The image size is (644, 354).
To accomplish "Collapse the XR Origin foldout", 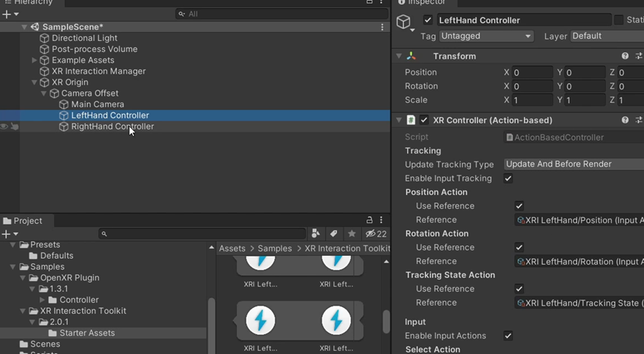I will 34,83.
